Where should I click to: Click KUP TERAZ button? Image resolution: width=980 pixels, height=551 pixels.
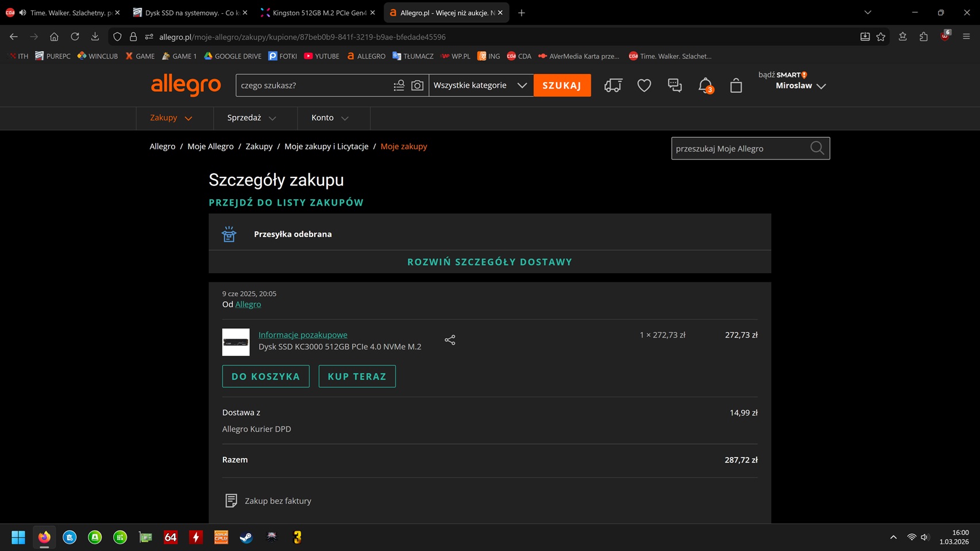[x=357, y=377]
